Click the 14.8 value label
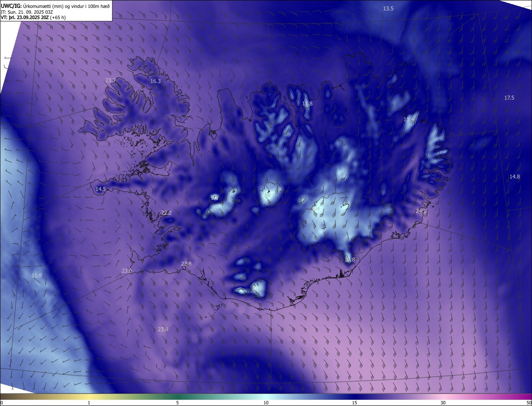The width and height of the screenshot is (532, 406). (x=515, y=177)
